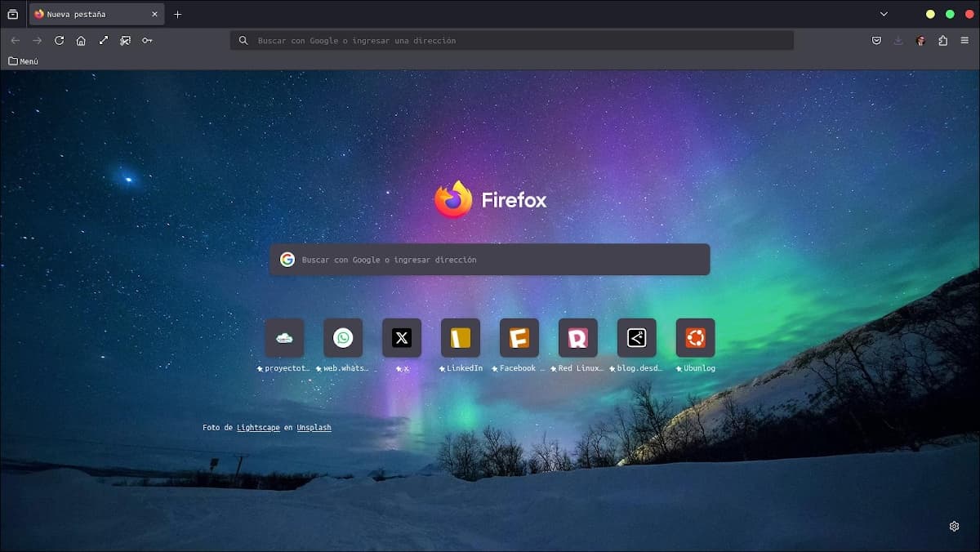Click the fullscreen arrows toolbar icon
980x552 pixels.
click(x=104, y=41)
